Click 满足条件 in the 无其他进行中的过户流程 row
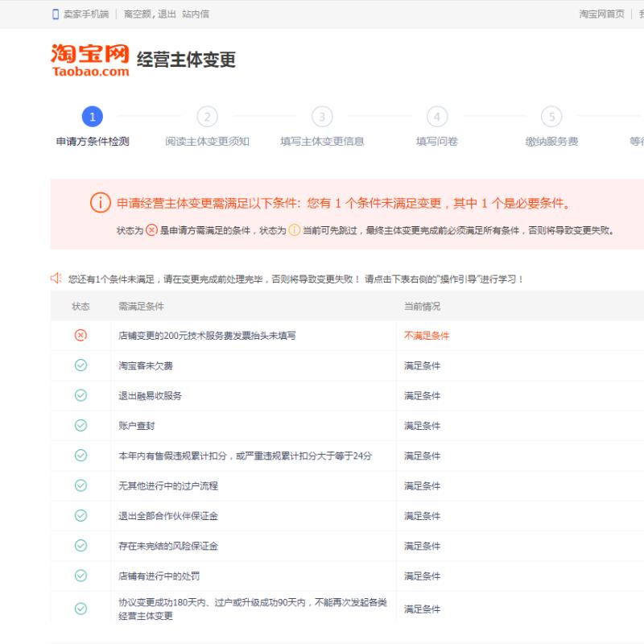The image size is (644, 644). [422, 486]
